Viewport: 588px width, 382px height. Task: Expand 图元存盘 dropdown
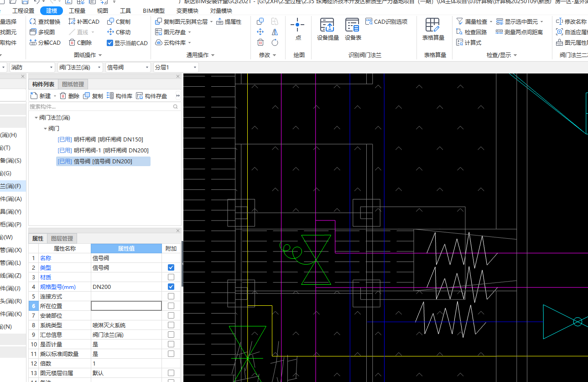tap(189, 32)
